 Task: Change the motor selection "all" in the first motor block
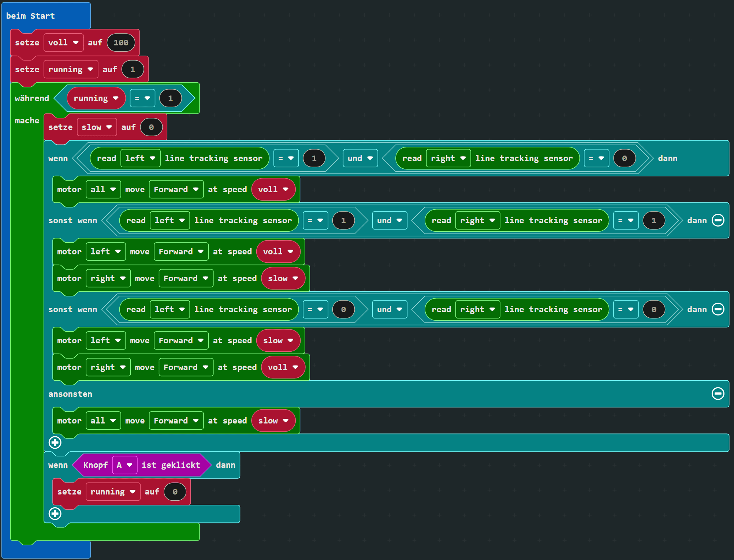[103, 189]
